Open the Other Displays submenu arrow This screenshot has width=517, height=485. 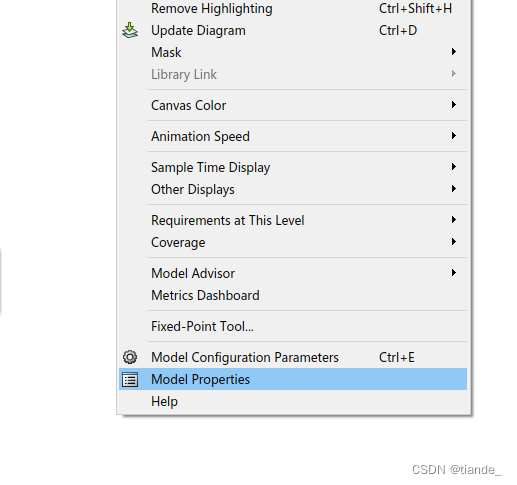pyautogui.click(x=453, y=189)
